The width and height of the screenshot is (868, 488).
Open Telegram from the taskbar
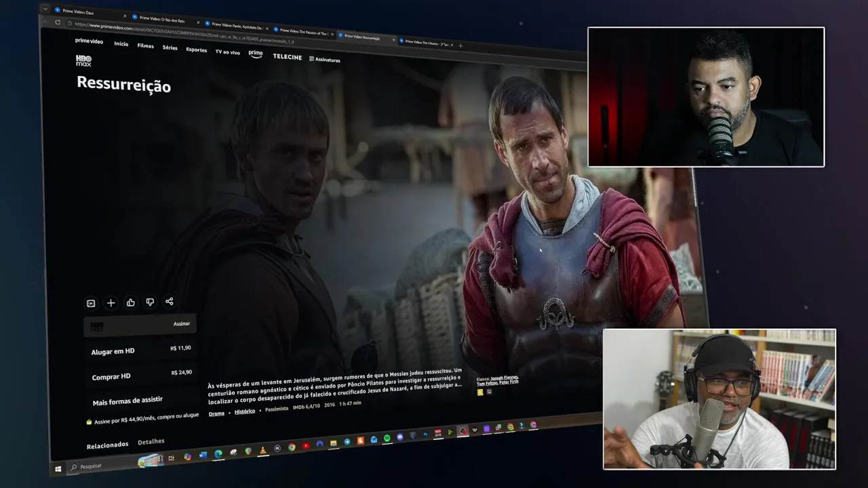[347, 442]
